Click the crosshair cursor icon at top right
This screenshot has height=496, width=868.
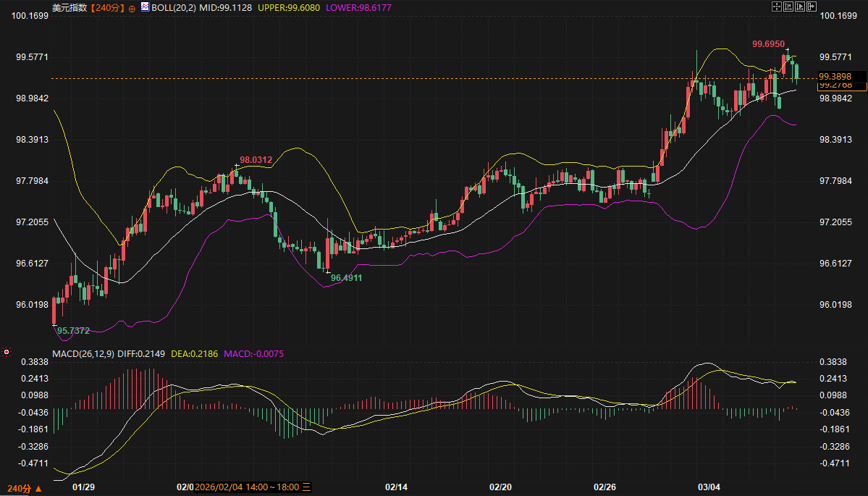(777, 7)
